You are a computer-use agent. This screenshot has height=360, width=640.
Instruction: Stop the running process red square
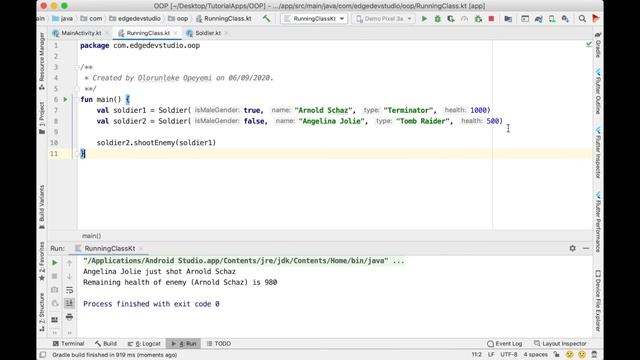[491, 19]
